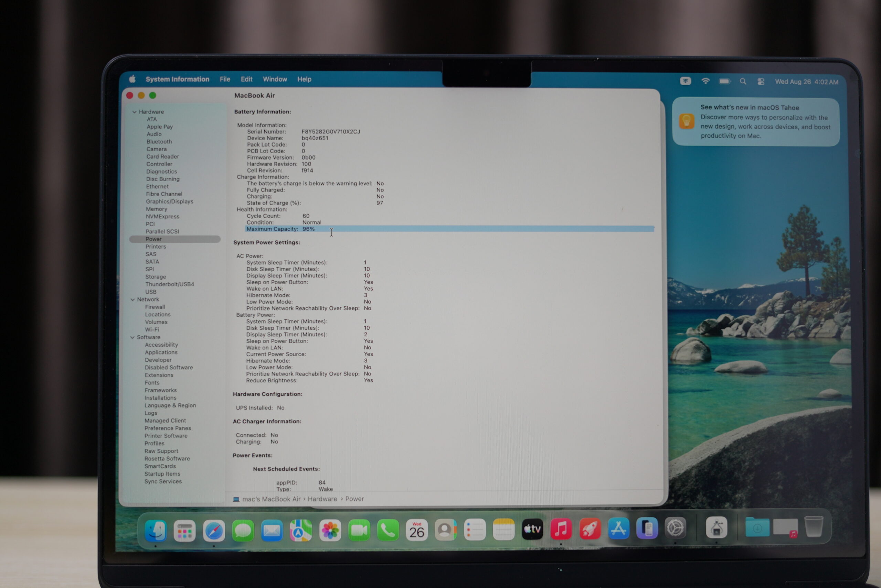The width and height of the screenshot is (881, 588).
Task: Collapse the Hardware section chevron
Action: click(x=134, y=112)
